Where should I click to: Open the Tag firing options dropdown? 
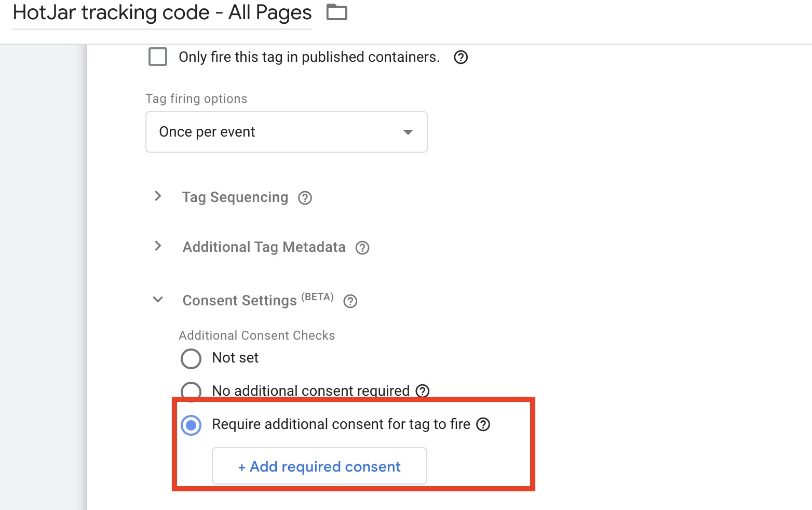[x=286, y=132]
